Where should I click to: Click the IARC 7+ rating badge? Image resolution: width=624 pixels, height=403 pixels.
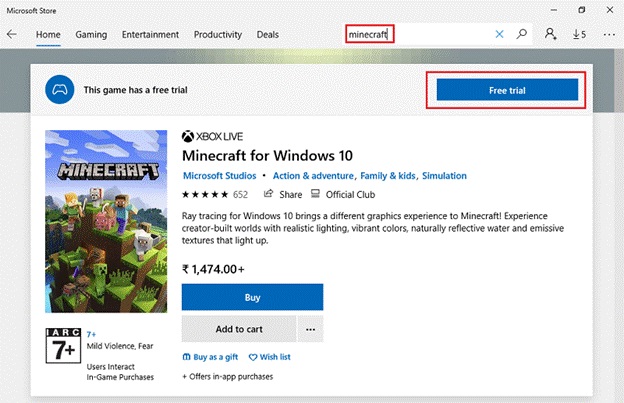tap(63, 346)
